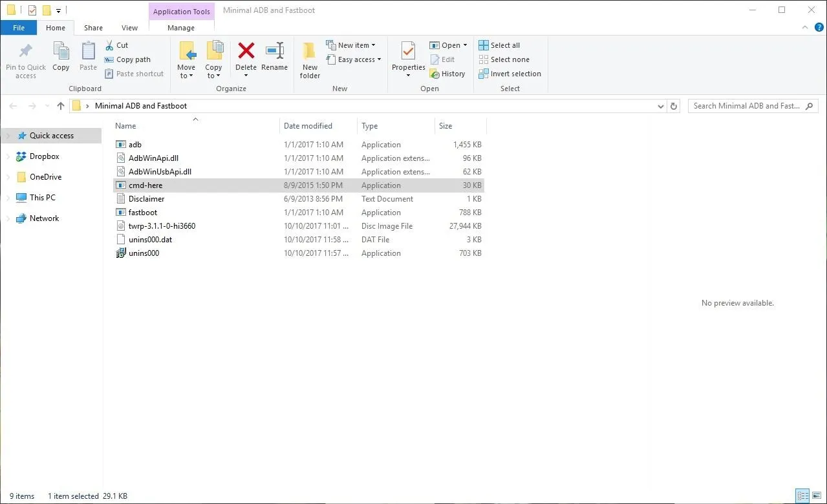Open the File menu tab
Screen dimensions: 827x504
(x=19, y=28)
